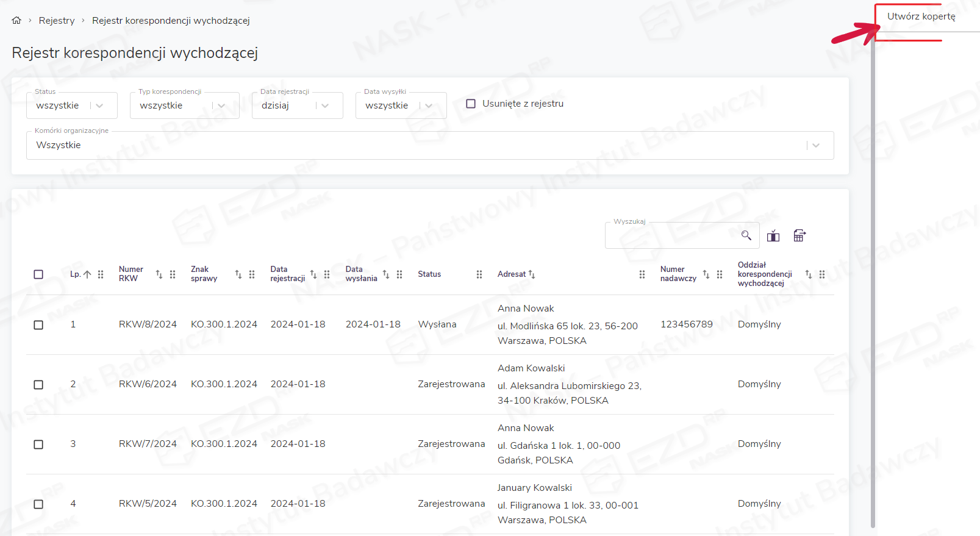Tick the select-all checkbox in table header

tap(38, 274)
